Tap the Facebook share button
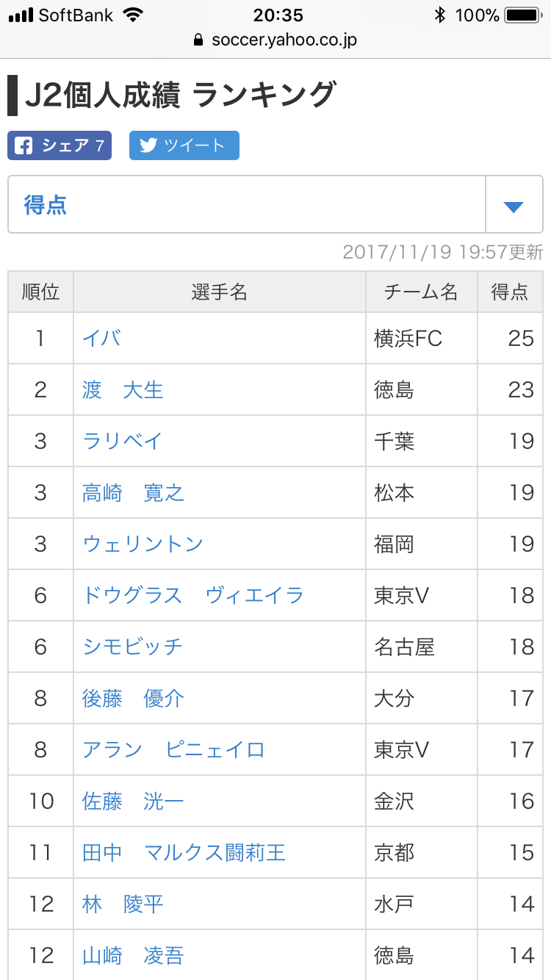 pos(60,145)
